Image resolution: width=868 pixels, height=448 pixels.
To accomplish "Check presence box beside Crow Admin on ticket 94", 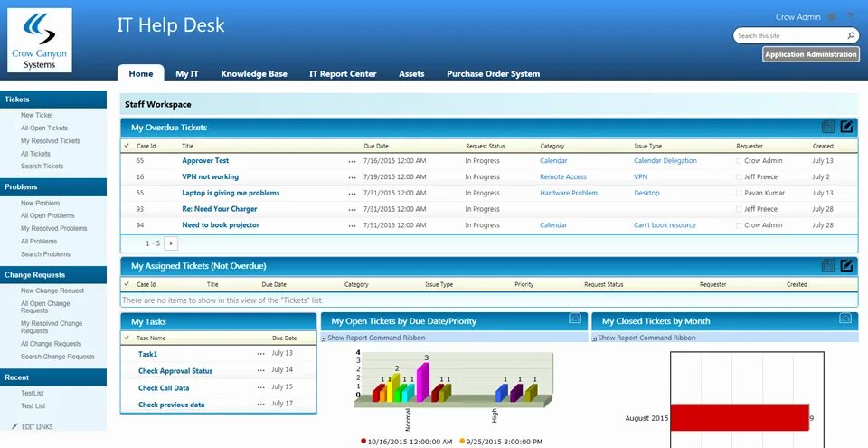I will pos(739,225).
